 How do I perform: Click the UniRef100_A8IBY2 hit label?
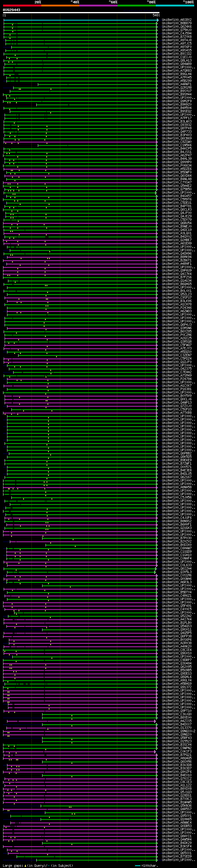(177, 20)
